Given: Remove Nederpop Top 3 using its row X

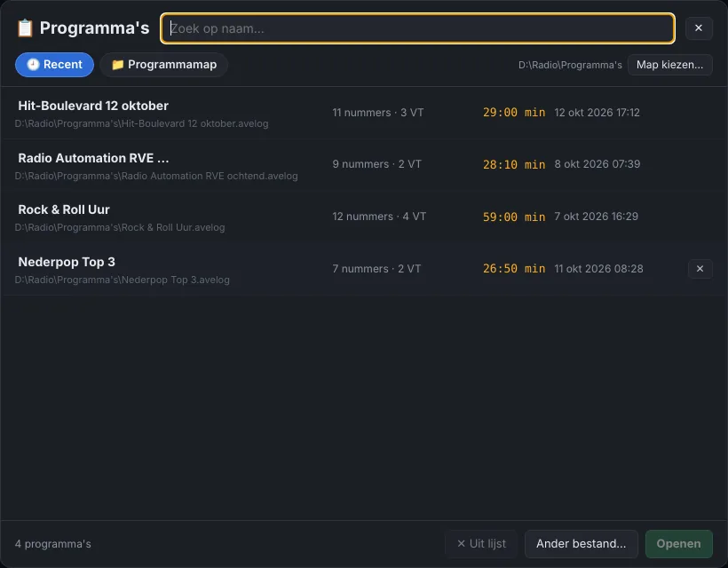Looking at the screenshot, I should [700, 269].
